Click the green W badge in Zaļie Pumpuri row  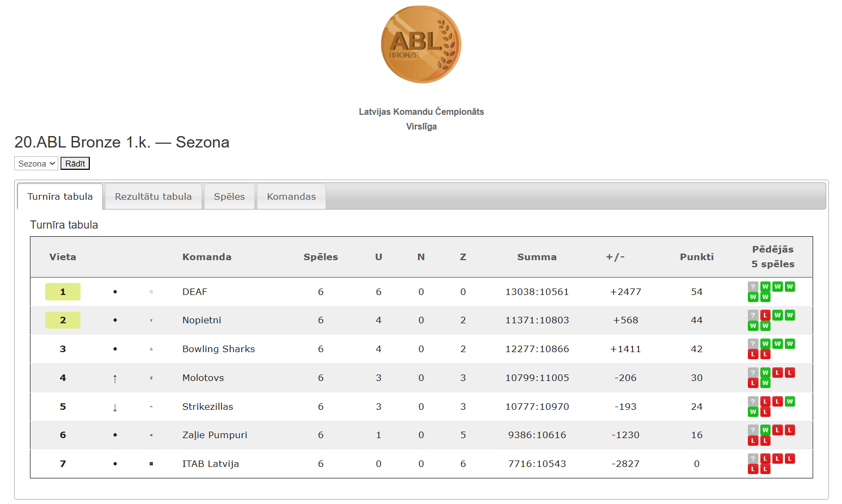(765, 430)
